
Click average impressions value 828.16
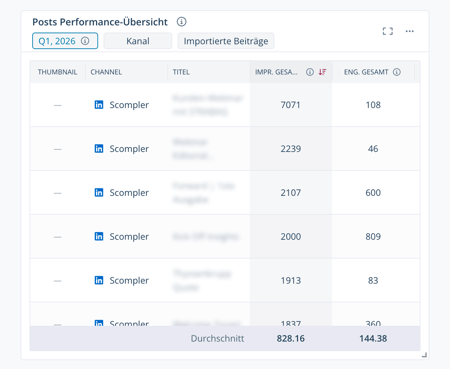(x=290, y=338)
